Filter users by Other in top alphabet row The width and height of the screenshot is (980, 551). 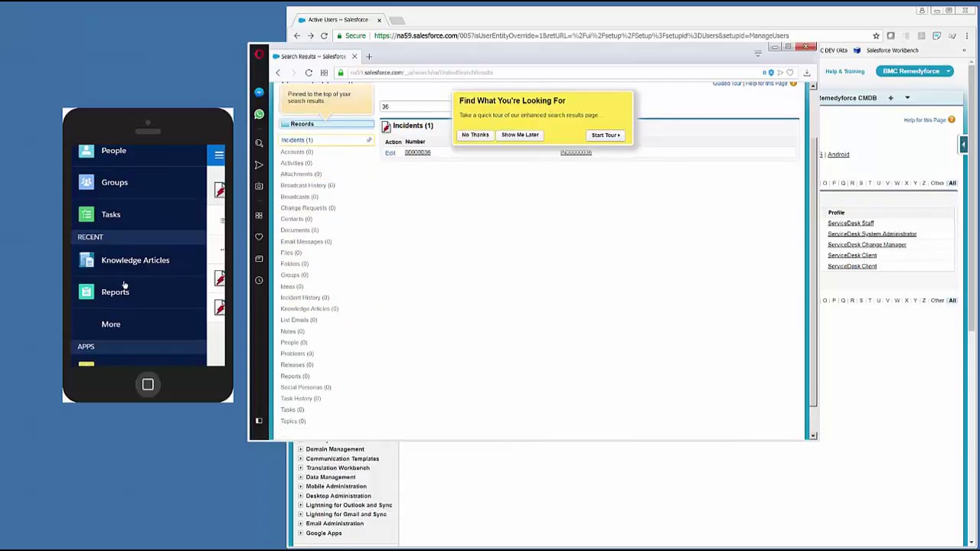point(937,183)
